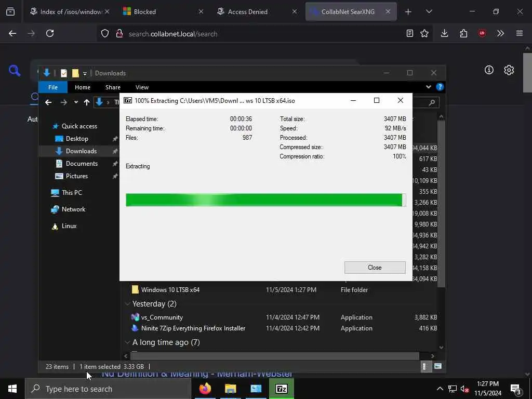Select the vs_Community application file
The width and height of the screenshot is (532, 399).
tap(162, 317)
